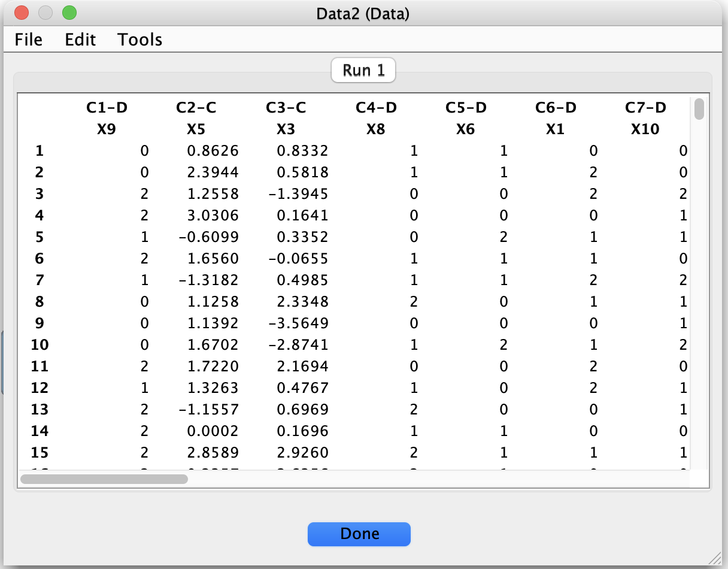Select row number 5 header
The image size is (728, 569).
(40, 237)
